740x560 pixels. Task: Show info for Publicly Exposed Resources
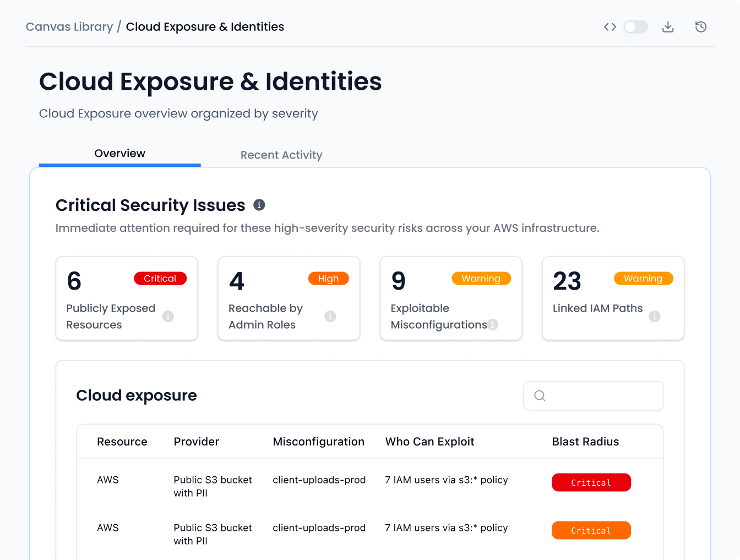click(168, 316)
